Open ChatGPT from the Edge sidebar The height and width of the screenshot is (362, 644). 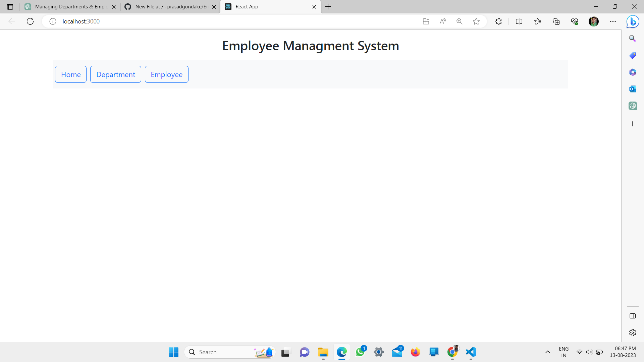pyautogui.click(x=633, y=106)
